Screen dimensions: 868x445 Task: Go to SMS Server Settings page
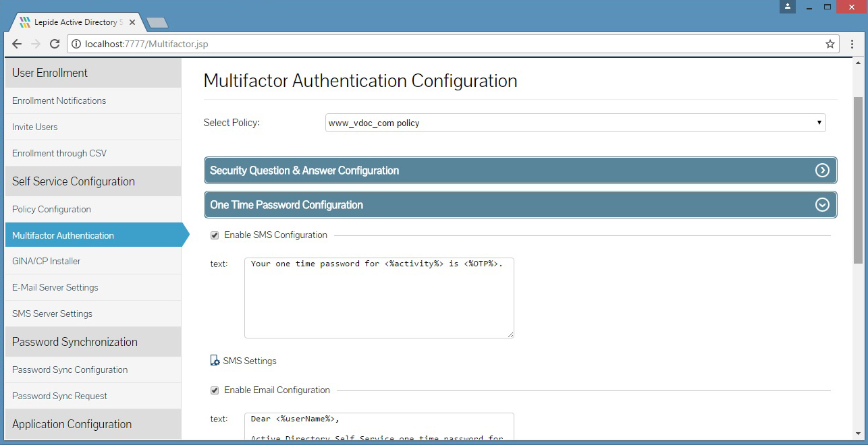click(x=52, y=314)
